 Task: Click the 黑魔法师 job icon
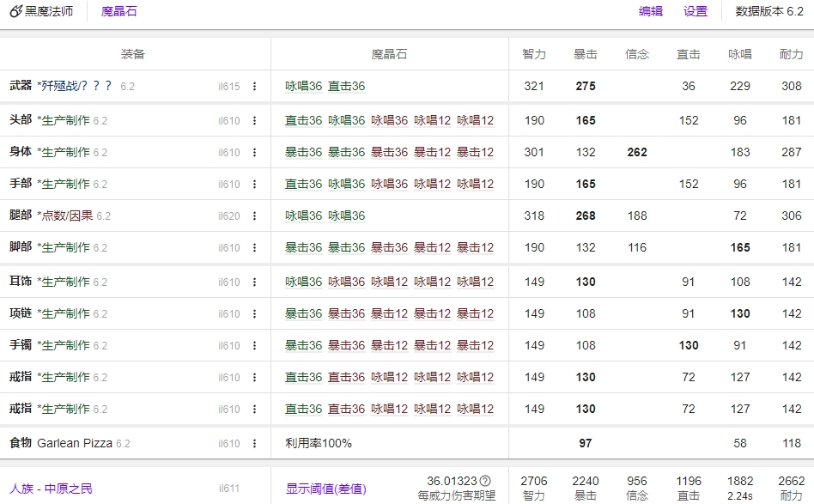pyautogui.click(x=15, y=12)
